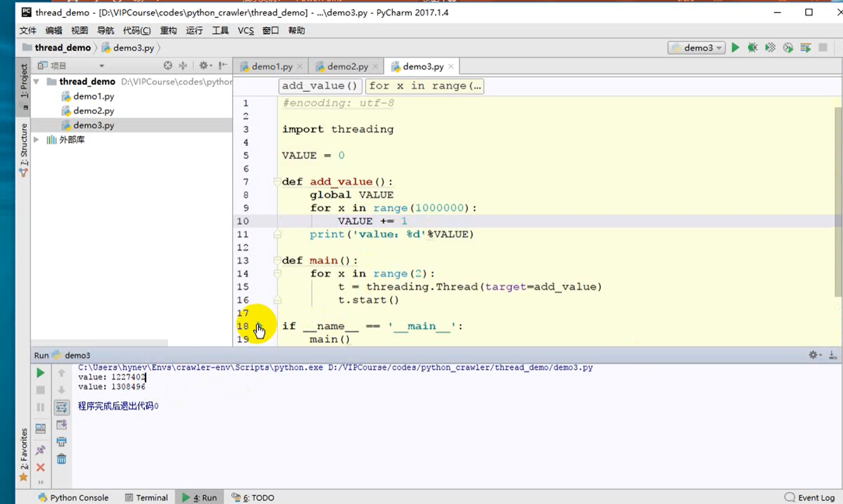Toggle the 2: Favorites side tool window

[x=24, y=455]
